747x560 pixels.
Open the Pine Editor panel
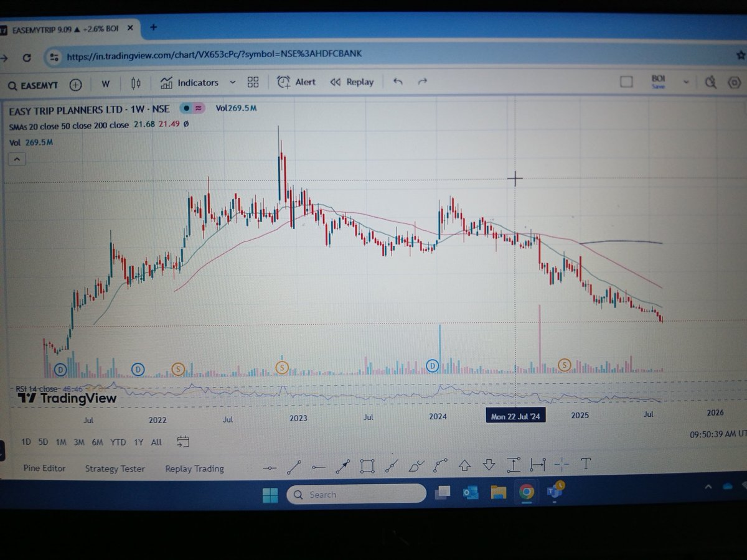coord(44,469)
